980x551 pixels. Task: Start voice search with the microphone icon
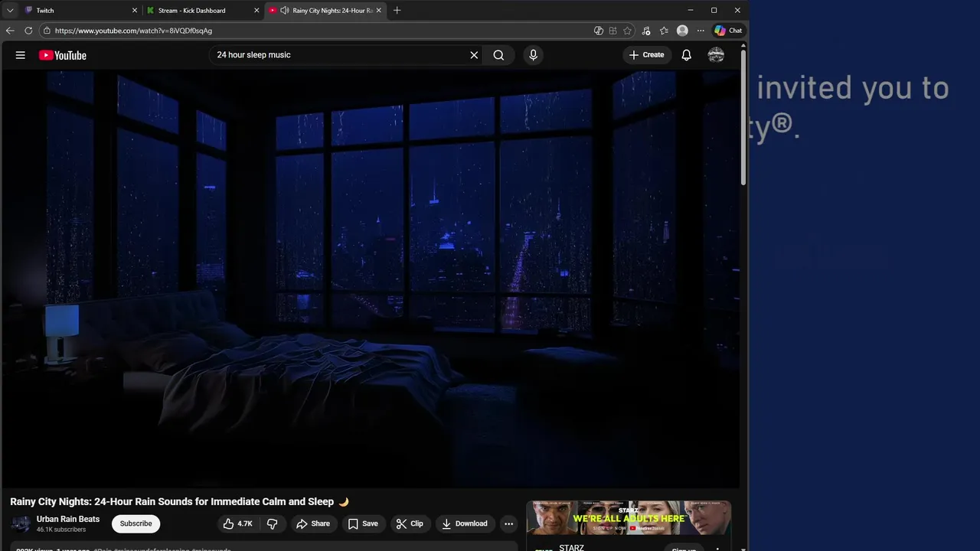[x=534, y=55]
